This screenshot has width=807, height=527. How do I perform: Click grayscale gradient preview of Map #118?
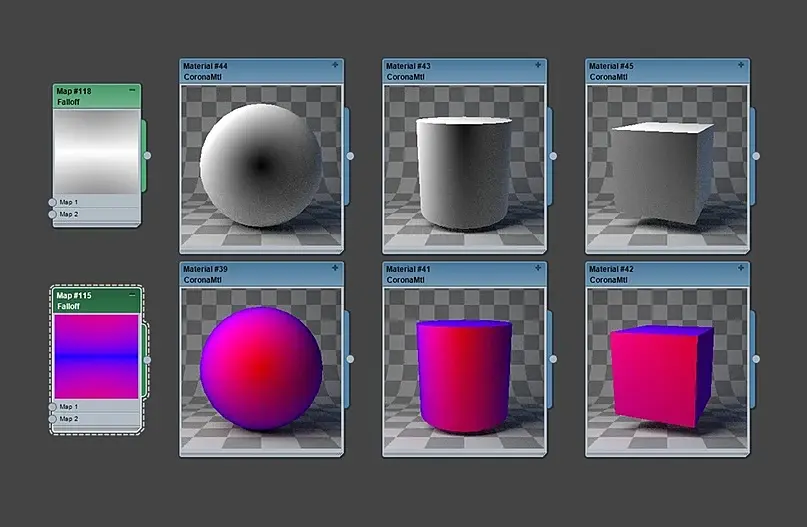[x=96, y=152]
